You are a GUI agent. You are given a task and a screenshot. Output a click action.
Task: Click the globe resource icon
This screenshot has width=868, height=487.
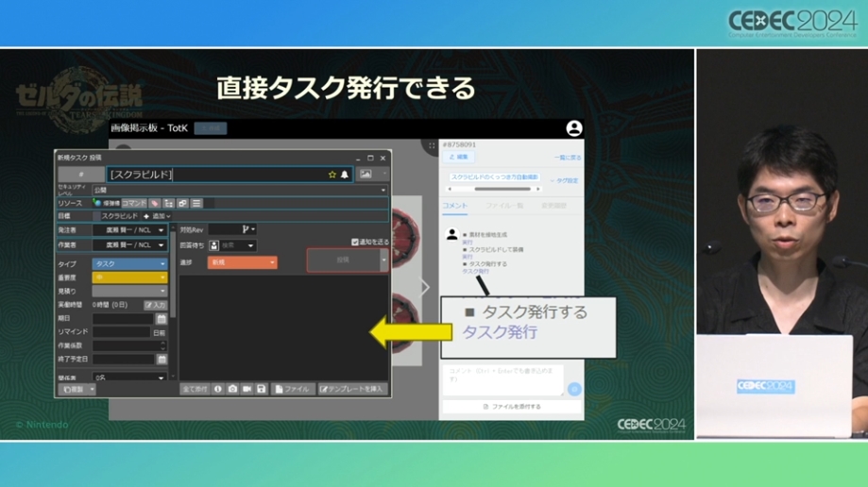[97, 203]
